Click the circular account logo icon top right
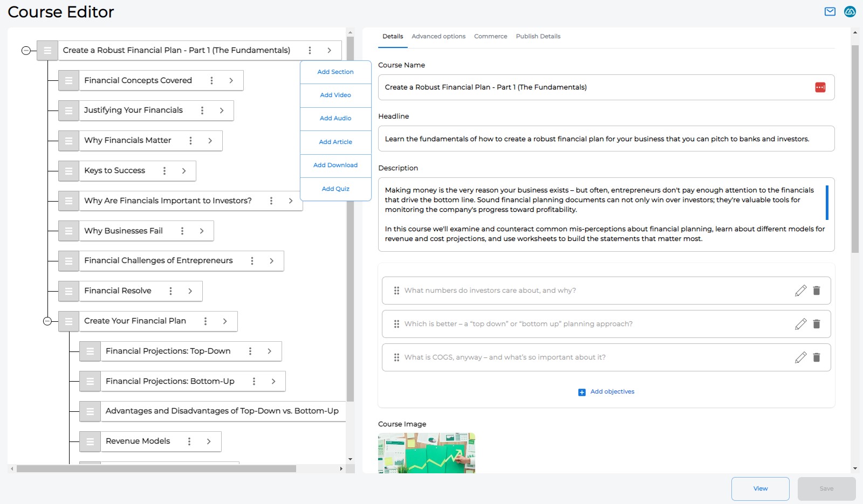Screen dimensions: 863x504 pyautogui.click(x=850, y=11)
